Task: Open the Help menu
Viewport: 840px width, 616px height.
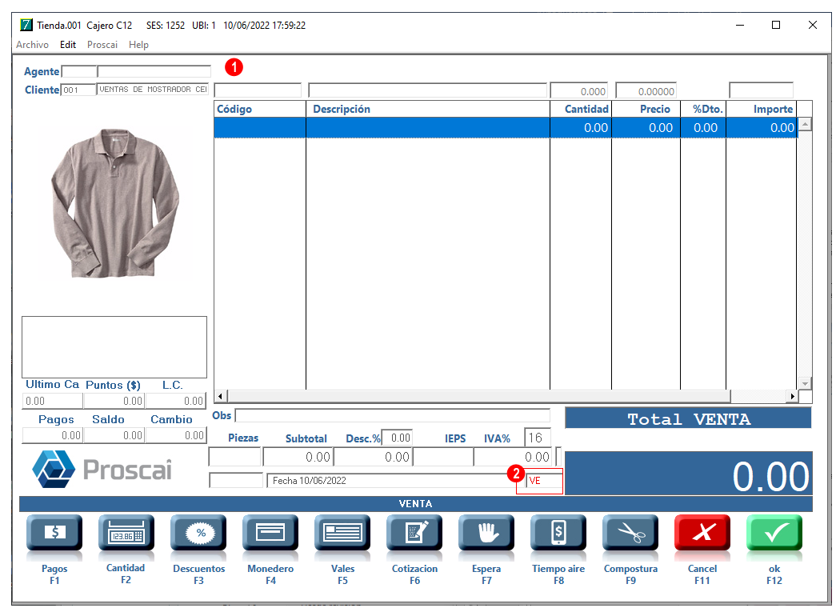Action: (138, 45)
